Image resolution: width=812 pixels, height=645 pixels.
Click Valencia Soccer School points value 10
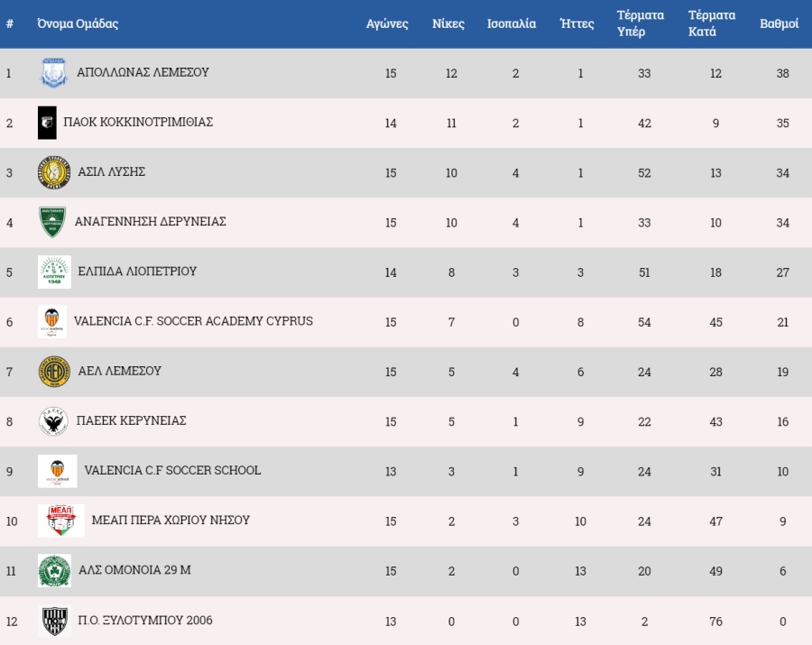tap(782, 472)
